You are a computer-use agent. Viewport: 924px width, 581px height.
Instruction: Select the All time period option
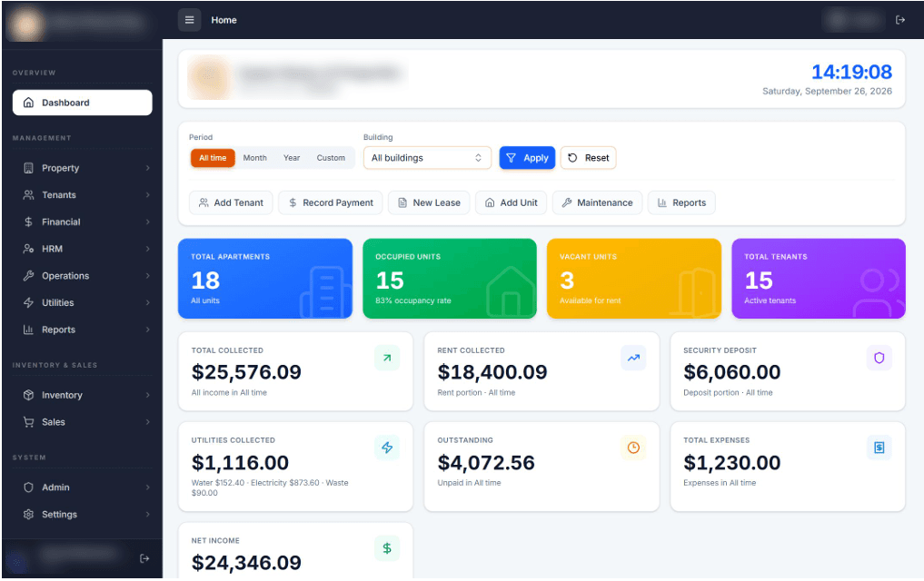point(213,158)
